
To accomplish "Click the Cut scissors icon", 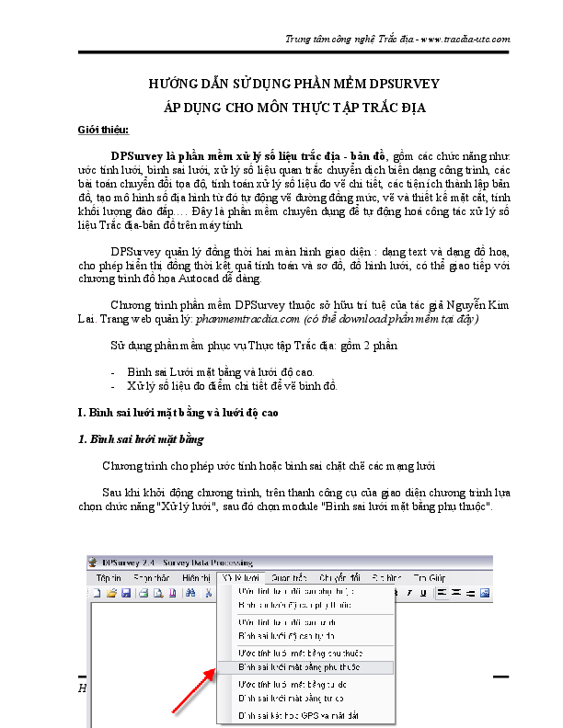I will pos(209,593).
